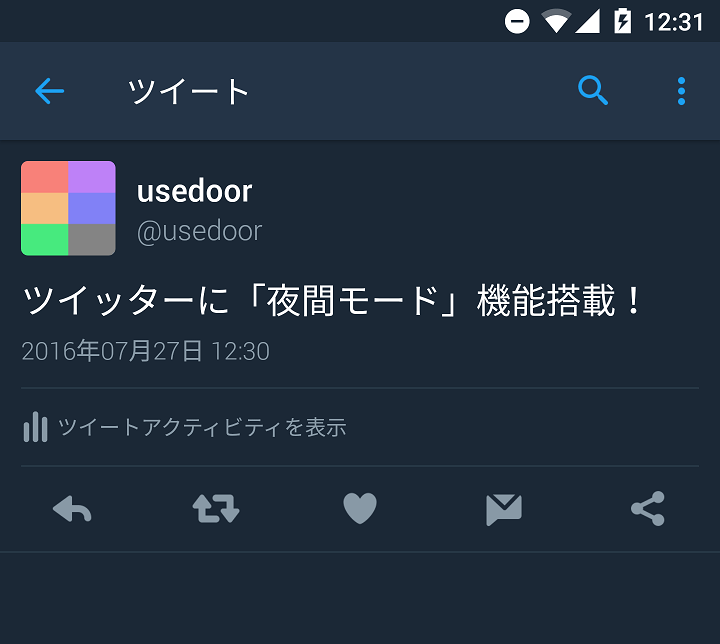Open the three-dot overflow menu
This screenshot has height=644, width=720.
(x=681, y=91)
